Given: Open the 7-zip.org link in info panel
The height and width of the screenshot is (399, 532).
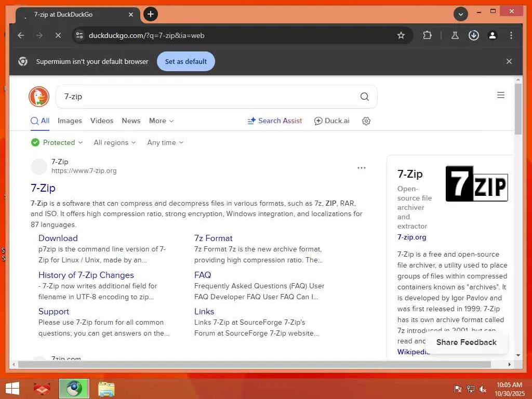Looking at the screenshot, I should pyautogui.click(x=412, y=237).
